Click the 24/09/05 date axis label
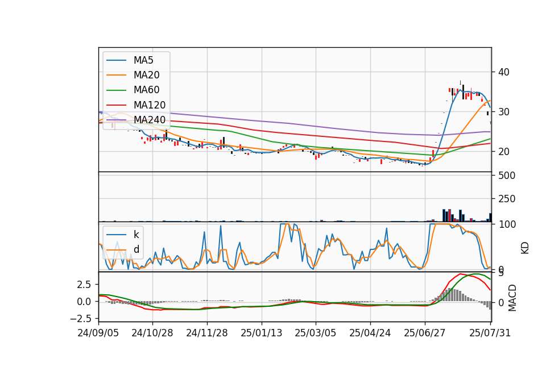This screenshot has height=392, width=546. (x=98, y=333)
